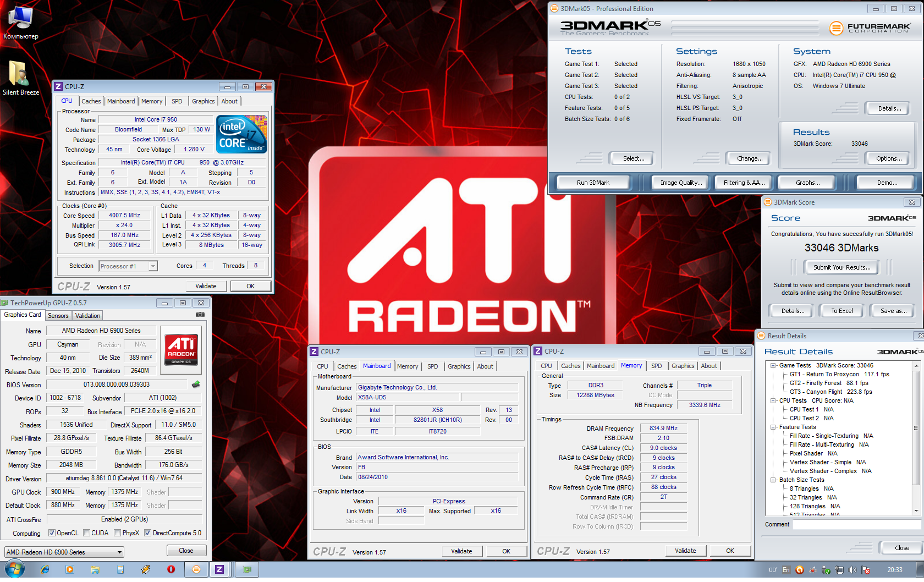The height and width of the screenshot is (582, 924).
Task: Click Validate in the top CPU-Z window
Action: (206, 286)
